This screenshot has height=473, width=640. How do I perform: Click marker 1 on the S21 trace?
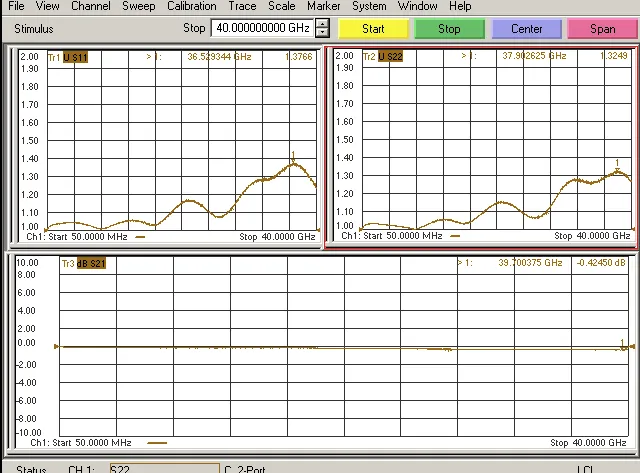pos(622,345)
